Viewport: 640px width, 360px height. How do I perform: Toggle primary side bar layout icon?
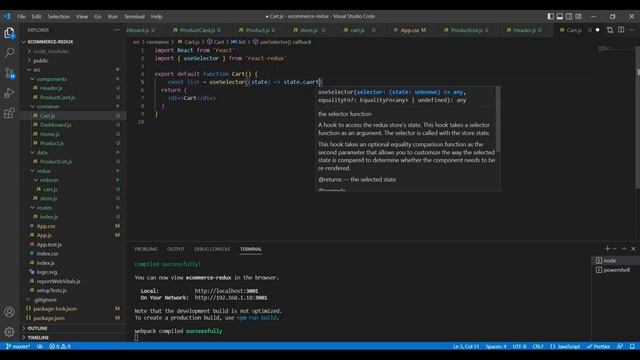(551, 16)
